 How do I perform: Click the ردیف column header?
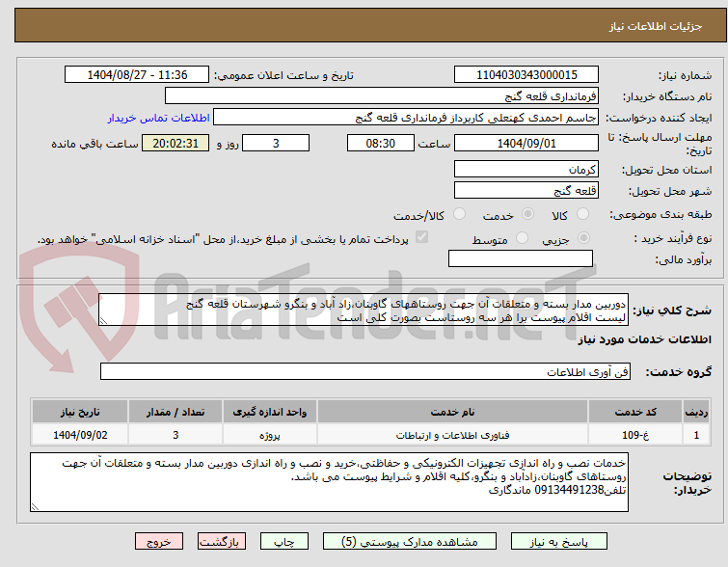coord(696,412)
